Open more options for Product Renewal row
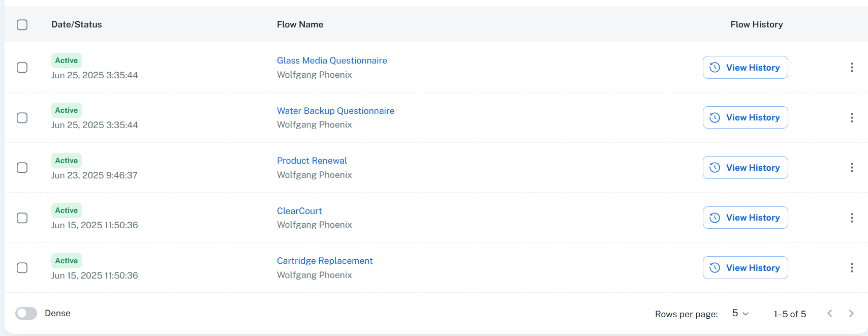Screen dimensions: 868x336 [852, 168]
